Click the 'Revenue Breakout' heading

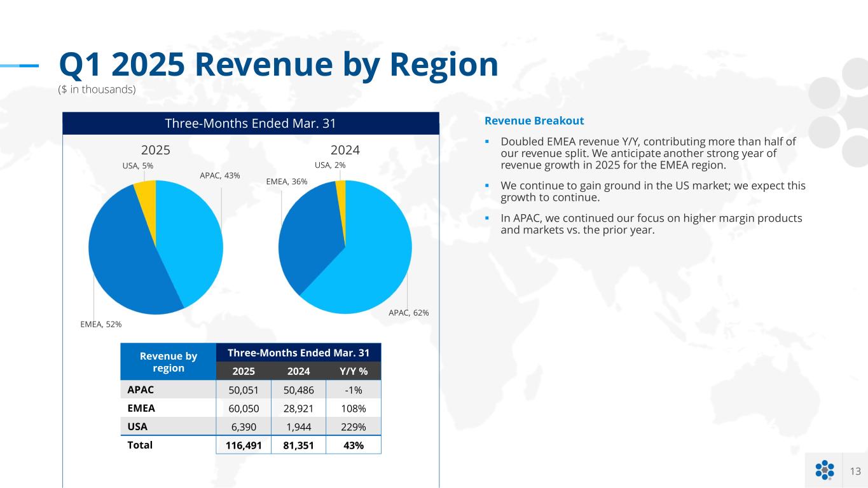tap(534, 121)
